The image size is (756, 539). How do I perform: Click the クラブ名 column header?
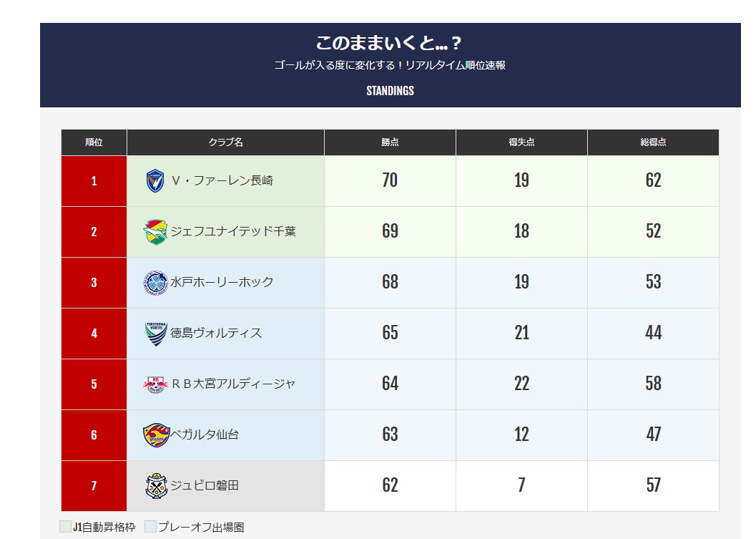click(x=225, y=142)
